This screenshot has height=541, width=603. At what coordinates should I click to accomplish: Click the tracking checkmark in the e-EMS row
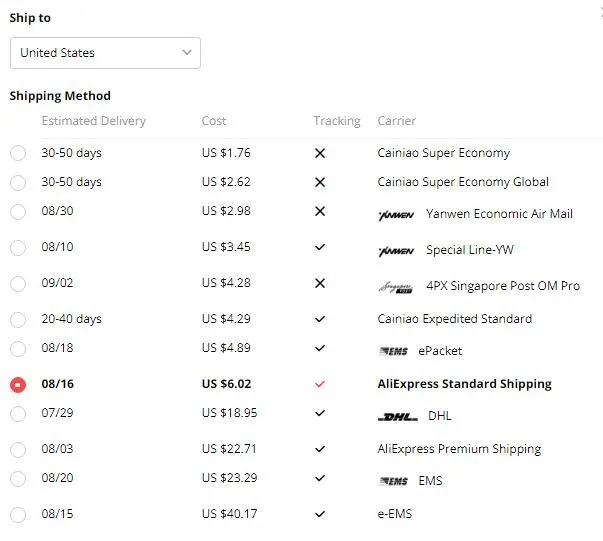click(320, 514)
